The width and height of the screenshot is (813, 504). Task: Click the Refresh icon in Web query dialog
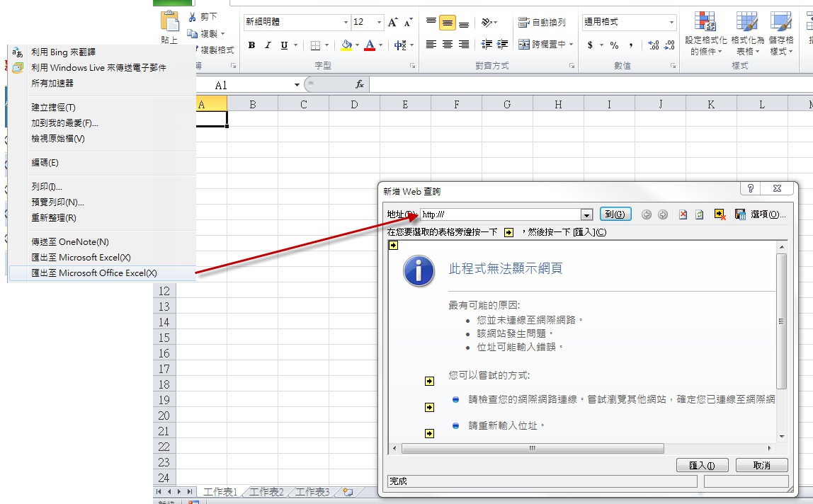699,214
